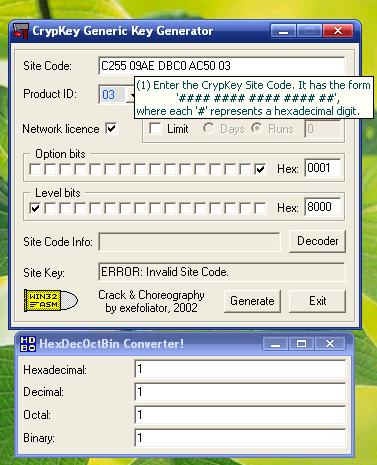Uncheck the Network licence checkbox
The width and height of the screenshot is (377, 465).
point(111,128)
